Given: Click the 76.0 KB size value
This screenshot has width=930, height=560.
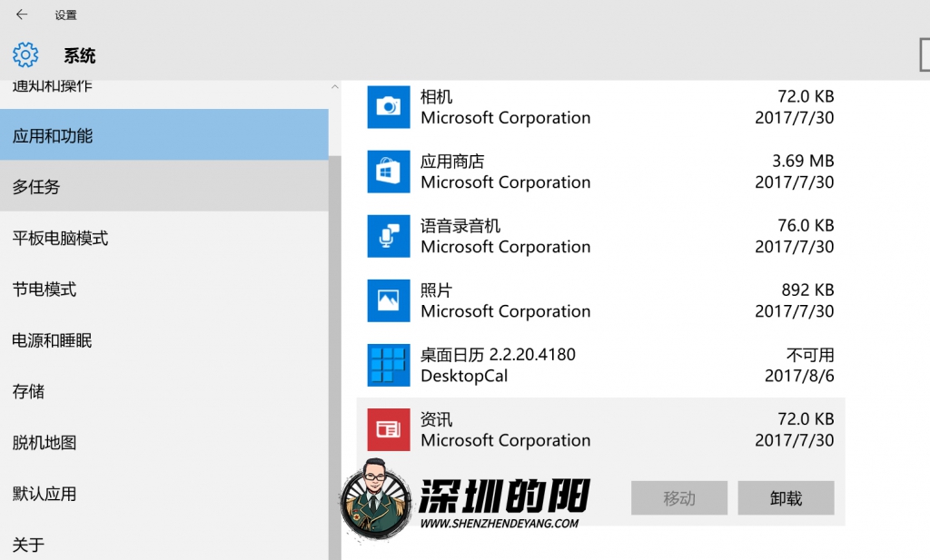Looking at the screenshot, I should [806, 225].
